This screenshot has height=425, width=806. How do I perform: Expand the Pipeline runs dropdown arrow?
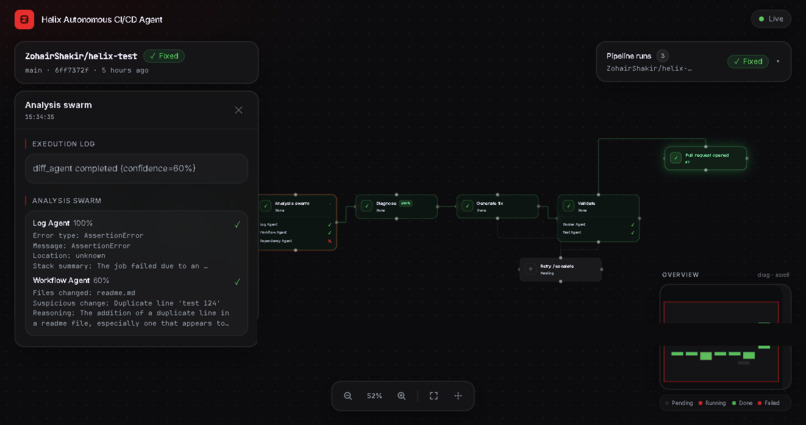click(778, 61)
